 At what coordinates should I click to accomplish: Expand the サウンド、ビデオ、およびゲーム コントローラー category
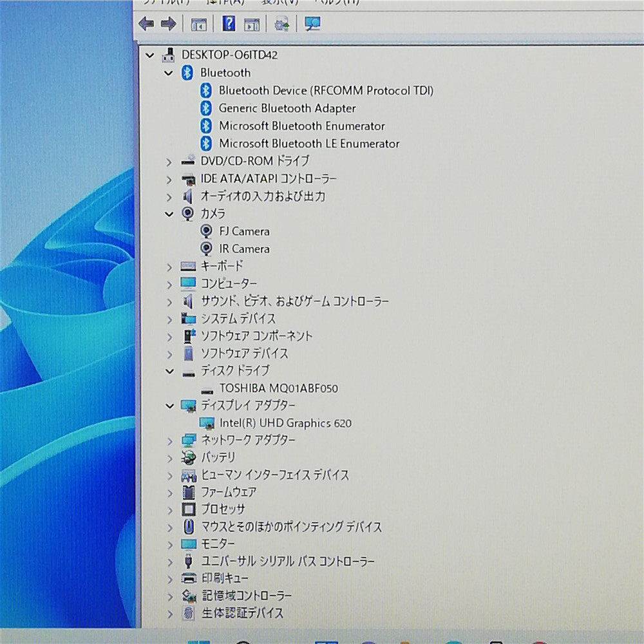point(169,302)
